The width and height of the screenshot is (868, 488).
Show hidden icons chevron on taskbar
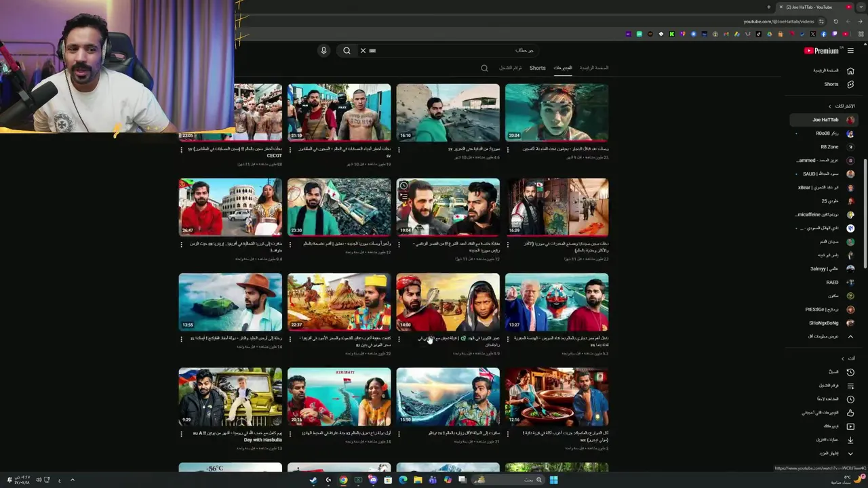(73, 480)
